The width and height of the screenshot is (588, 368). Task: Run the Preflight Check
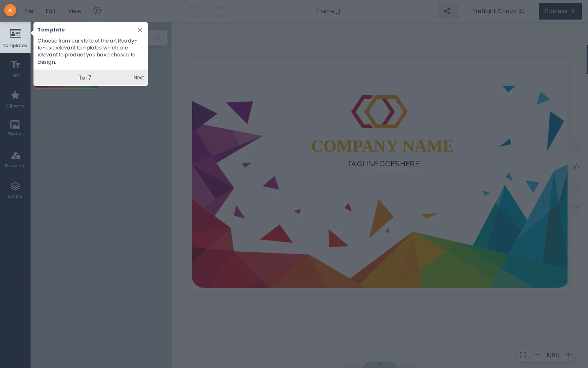(x=498, y=11)
